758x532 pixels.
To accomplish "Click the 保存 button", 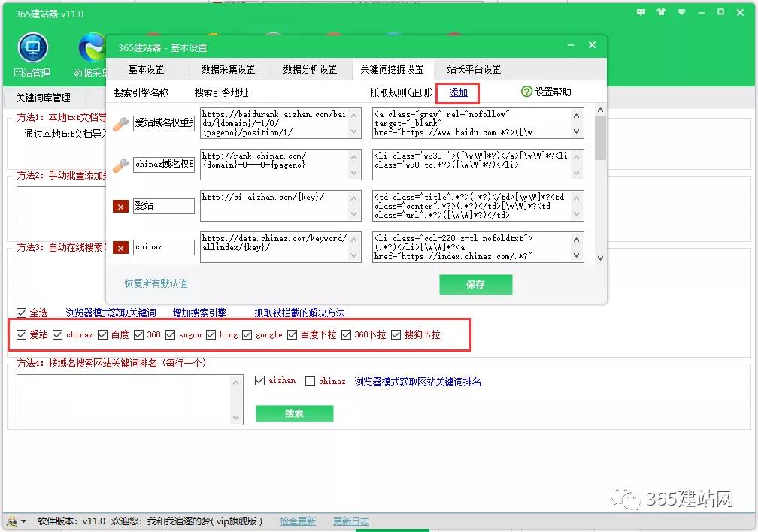I will pos(476,285).
